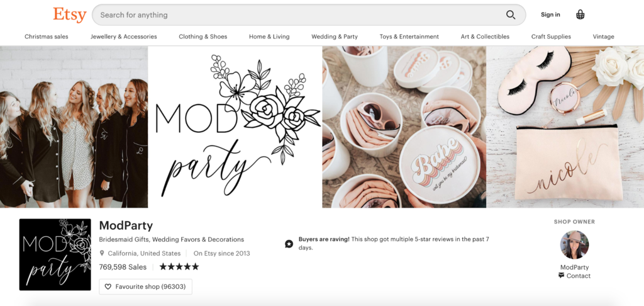The height and width of the screenshot is (306, 644).
Task: Click the ModParty black shop logo
Action: [55, 254]
